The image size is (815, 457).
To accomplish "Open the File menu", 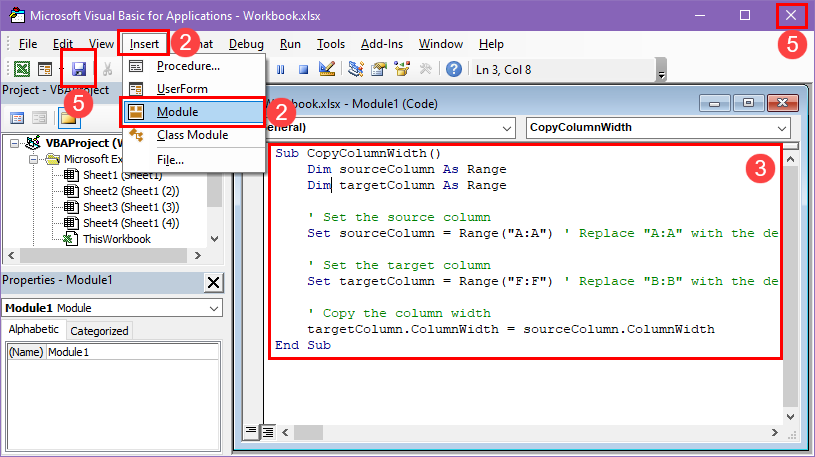I will [28, 44].
